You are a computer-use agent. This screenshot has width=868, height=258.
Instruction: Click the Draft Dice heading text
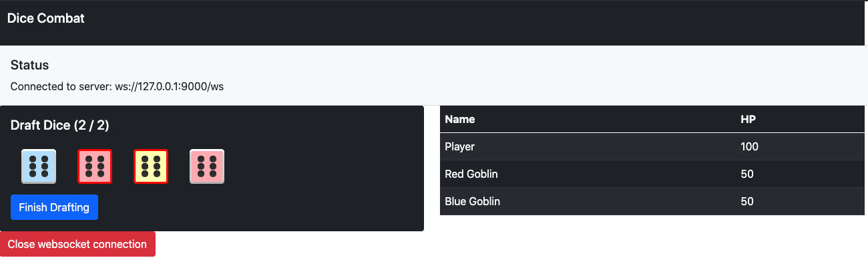coord(40,125)
